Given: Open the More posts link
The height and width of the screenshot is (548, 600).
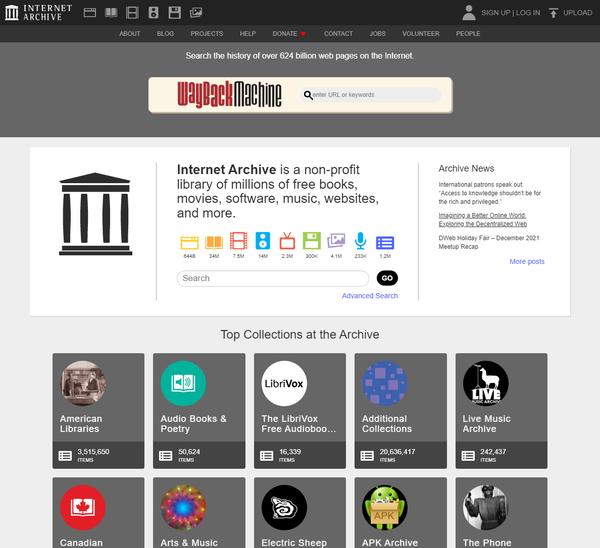Looking at the screenshot, I should point(527,261).
